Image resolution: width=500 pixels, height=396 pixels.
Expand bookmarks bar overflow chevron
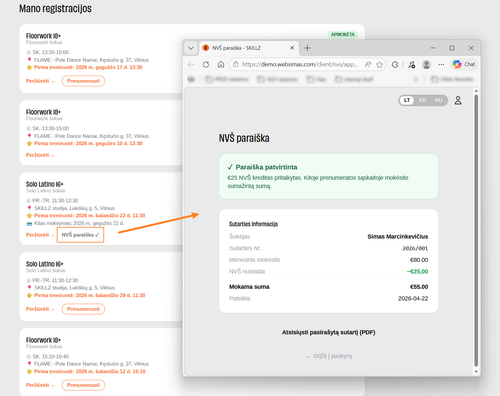(416, 79)
